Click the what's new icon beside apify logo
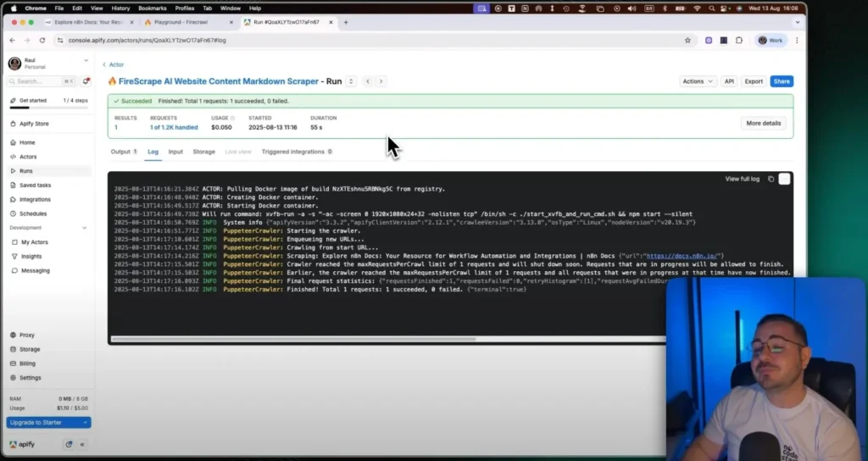 [x=69, y=444]
